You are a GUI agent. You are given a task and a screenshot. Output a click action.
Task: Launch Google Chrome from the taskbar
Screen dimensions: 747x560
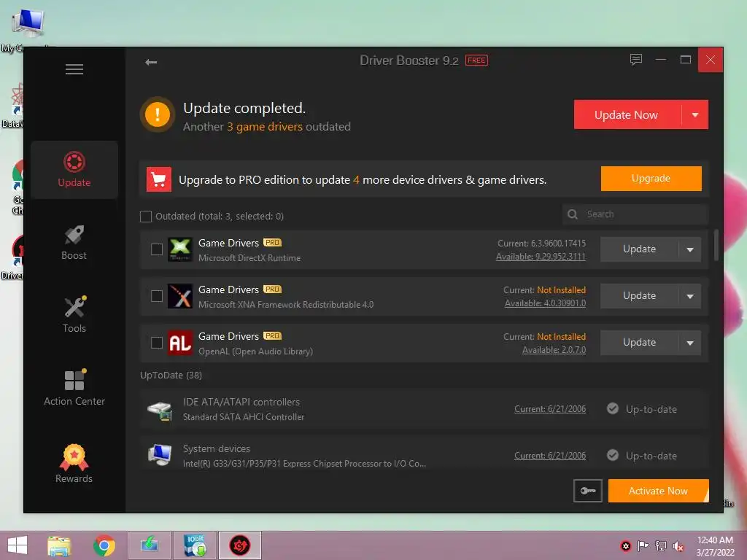[104, 545]
